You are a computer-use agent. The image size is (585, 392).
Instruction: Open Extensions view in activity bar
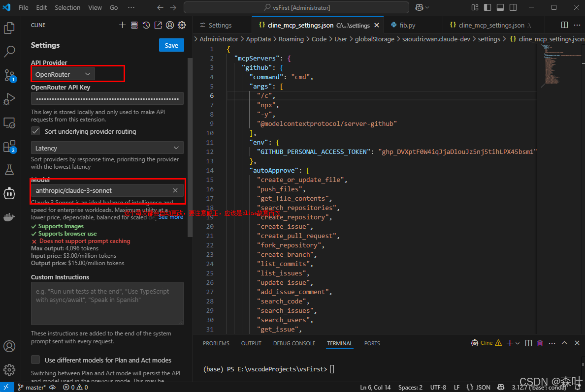tap(9, 147)
